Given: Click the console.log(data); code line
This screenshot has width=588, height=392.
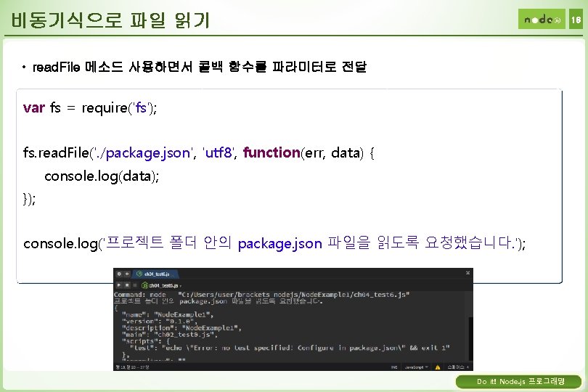Looking at the screenshot, I should (x=102, y=176).
